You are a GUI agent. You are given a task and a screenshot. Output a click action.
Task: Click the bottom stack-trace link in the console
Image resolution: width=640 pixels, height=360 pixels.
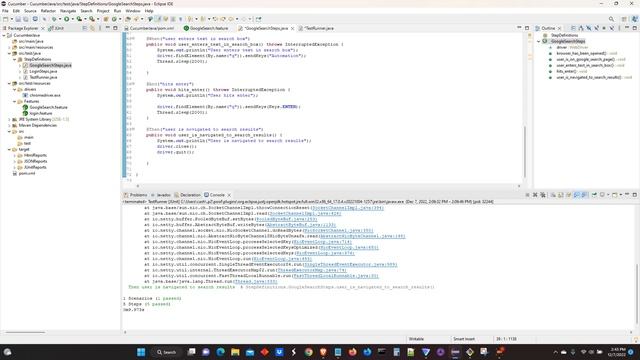click(x=256, y=282)
